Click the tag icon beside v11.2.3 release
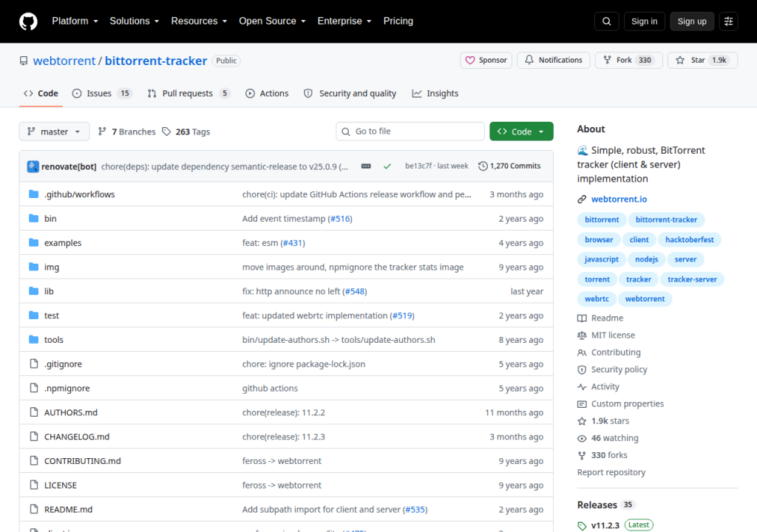Image resolution: width=757 pixels, height=532 pixels. [582, 526]
